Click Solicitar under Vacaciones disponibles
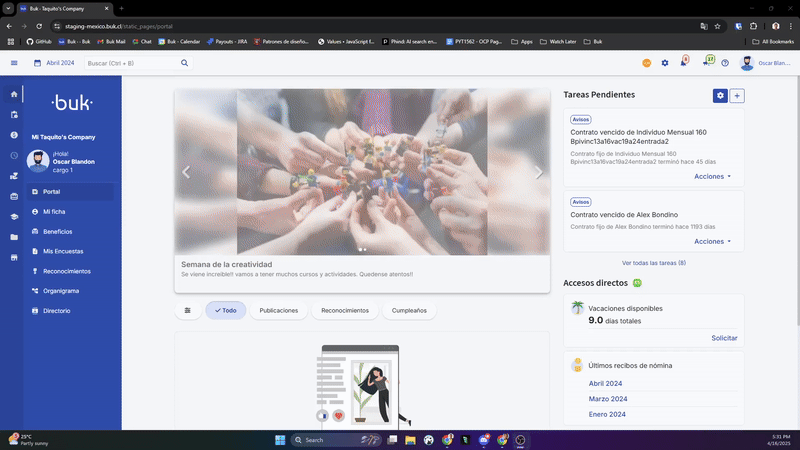The height and width of the screenshot is (450, 800). pos(724,338)
